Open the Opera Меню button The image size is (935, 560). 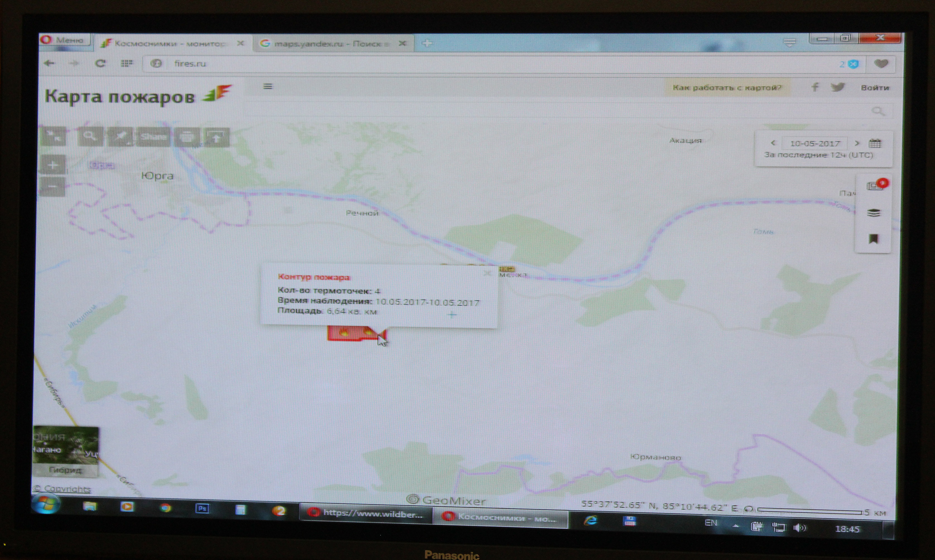(x=64, y=40)
